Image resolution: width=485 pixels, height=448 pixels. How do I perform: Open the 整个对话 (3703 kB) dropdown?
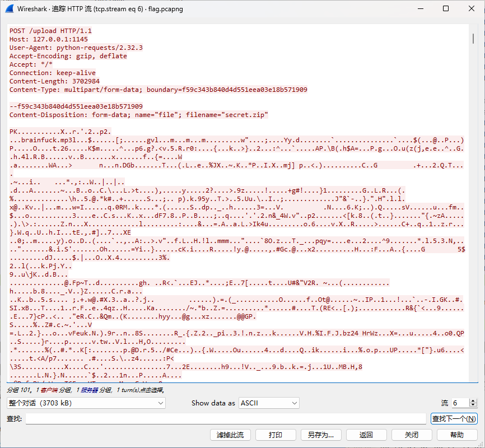pos(86,403)
